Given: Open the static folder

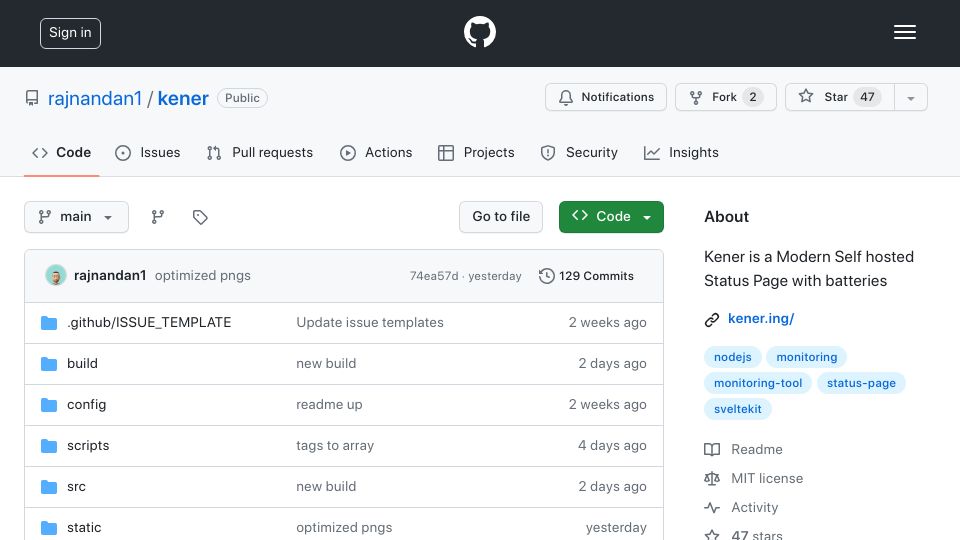Looking at the screenshot, I should [x=84, y=528].
